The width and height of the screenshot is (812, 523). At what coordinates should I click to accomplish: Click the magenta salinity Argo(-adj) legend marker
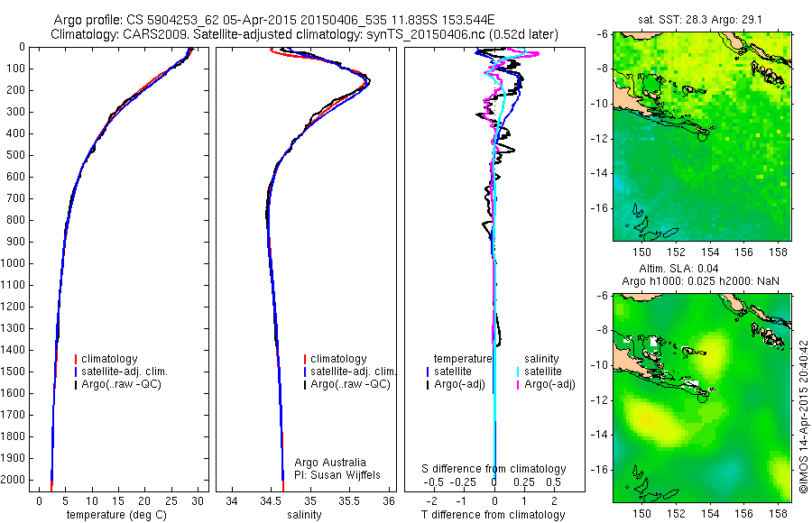518,385
